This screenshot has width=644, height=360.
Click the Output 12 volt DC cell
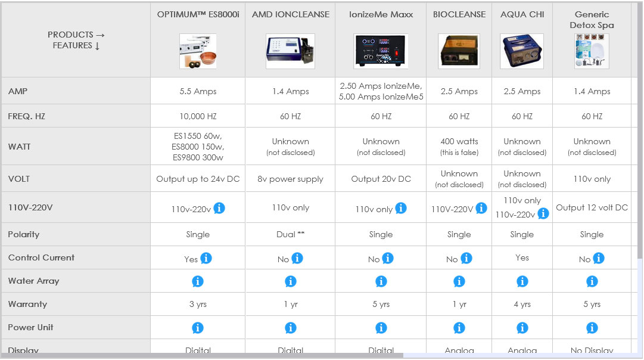click(592, 207)
